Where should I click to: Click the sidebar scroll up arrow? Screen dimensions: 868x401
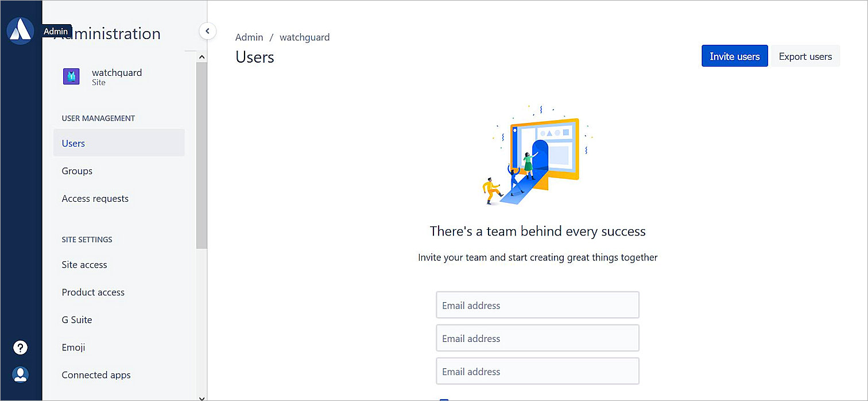(x=201, y=57)
